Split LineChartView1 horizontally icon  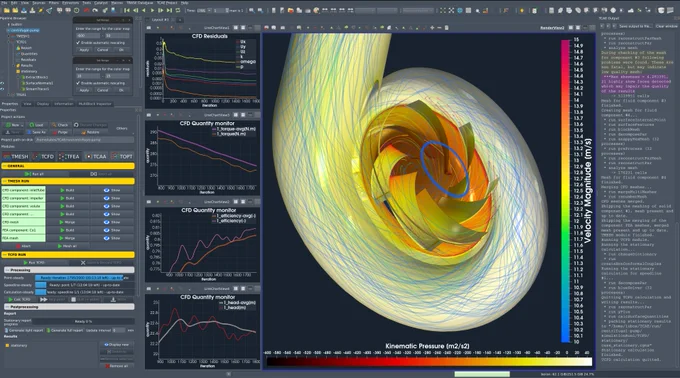(x=236, y=27)
